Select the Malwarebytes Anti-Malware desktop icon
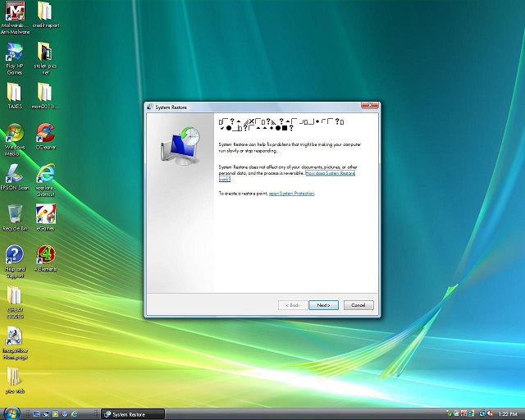Screen dimensions: 525x420 (14, 15)
